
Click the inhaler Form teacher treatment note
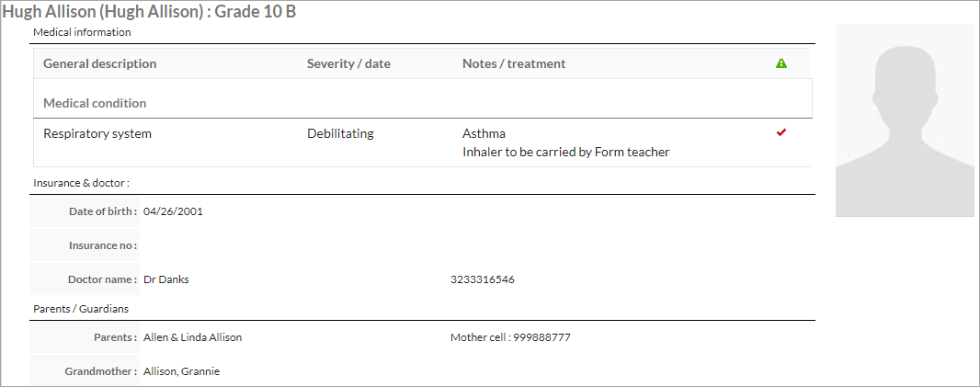click(565, 152)
